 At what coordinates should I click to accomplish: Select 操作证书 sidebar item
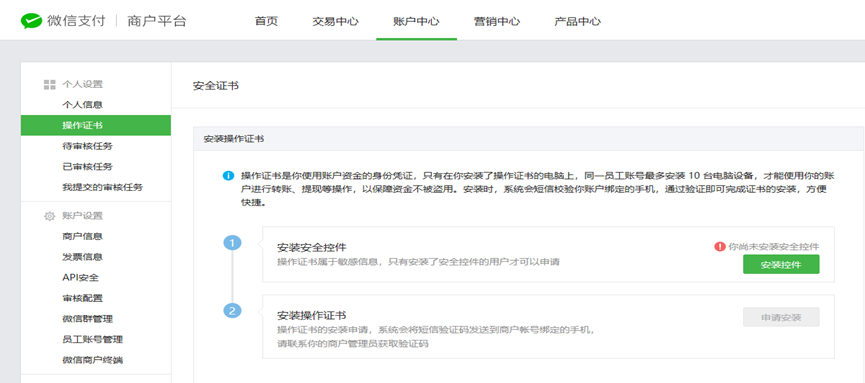[95, 125]
